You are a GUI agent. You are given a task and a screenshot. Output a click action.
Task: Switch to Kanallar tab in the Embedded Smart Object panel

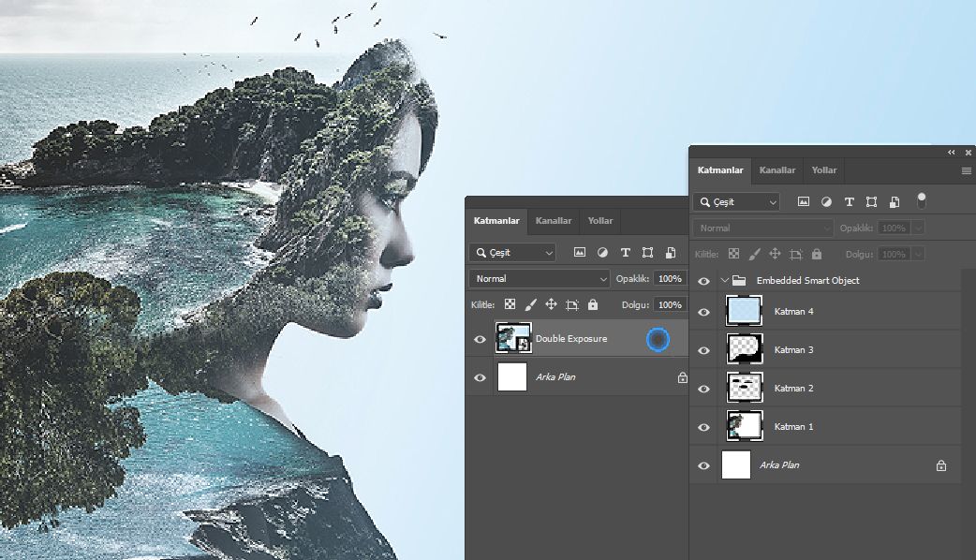tap(777, 170)
